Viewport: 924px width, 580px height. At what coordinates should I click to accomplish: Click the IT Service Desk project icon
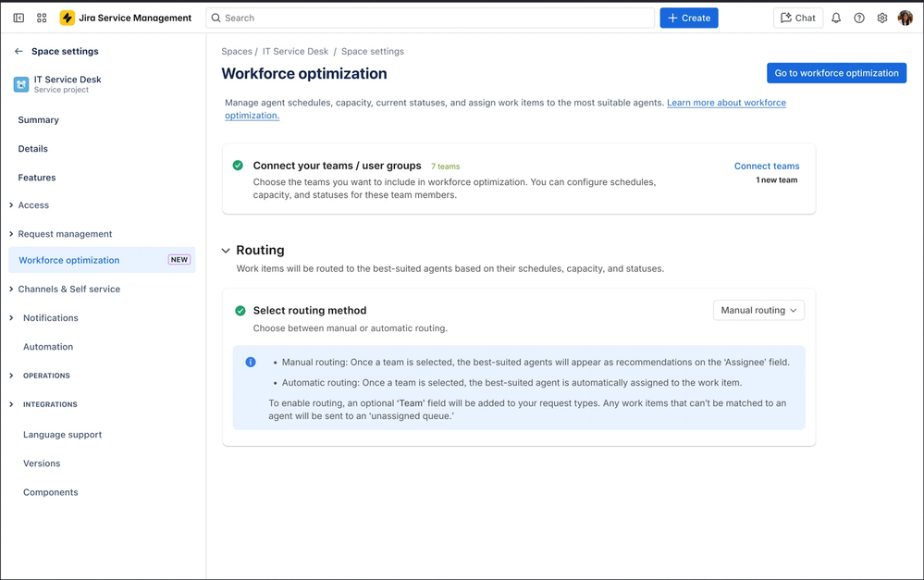(21, 84)
